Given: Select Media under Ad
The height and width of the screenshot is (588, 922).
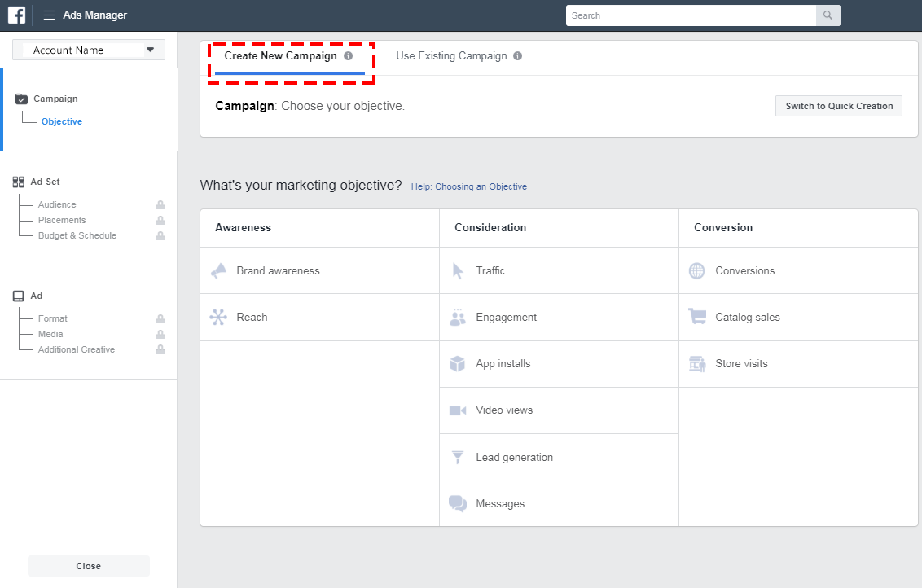Looking at the screenshot, I should click(x=50, y=334).
